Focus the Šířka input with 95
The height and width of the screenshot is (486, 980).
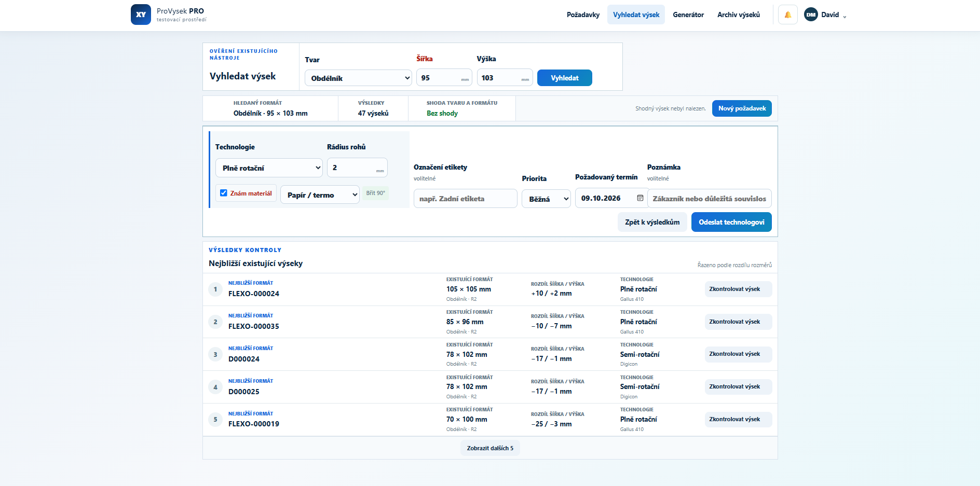[x=444, y=77]
